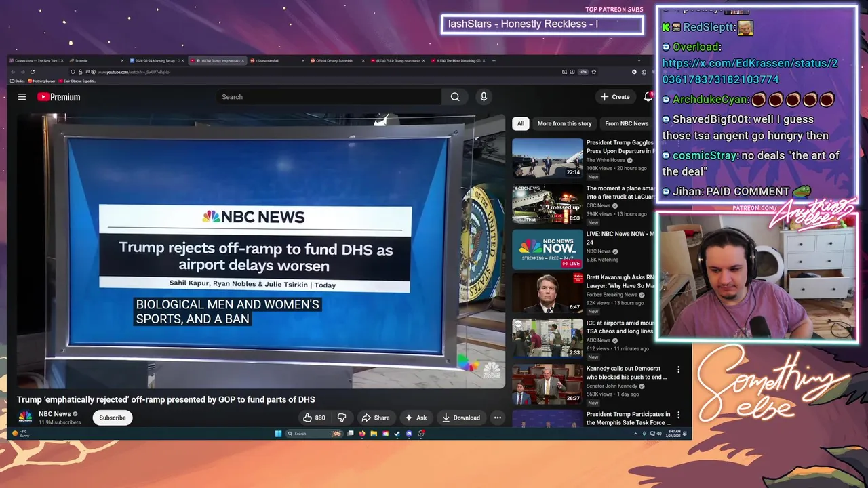Open Task View on the taskbar

tap(351, 434)
